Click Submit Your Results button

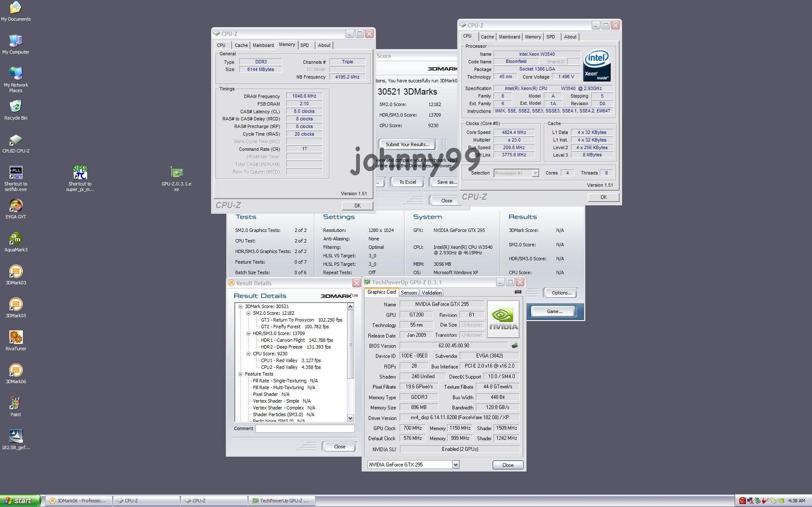[x=407, y=144]
